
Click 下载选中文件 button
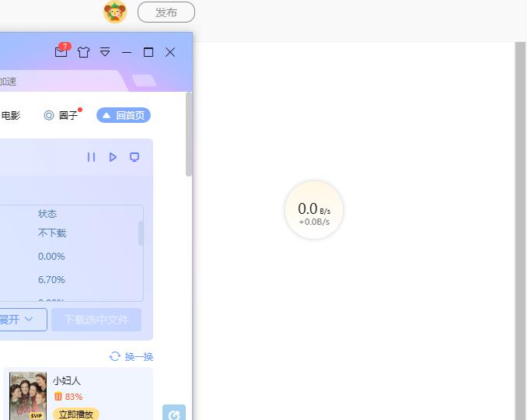96,320
